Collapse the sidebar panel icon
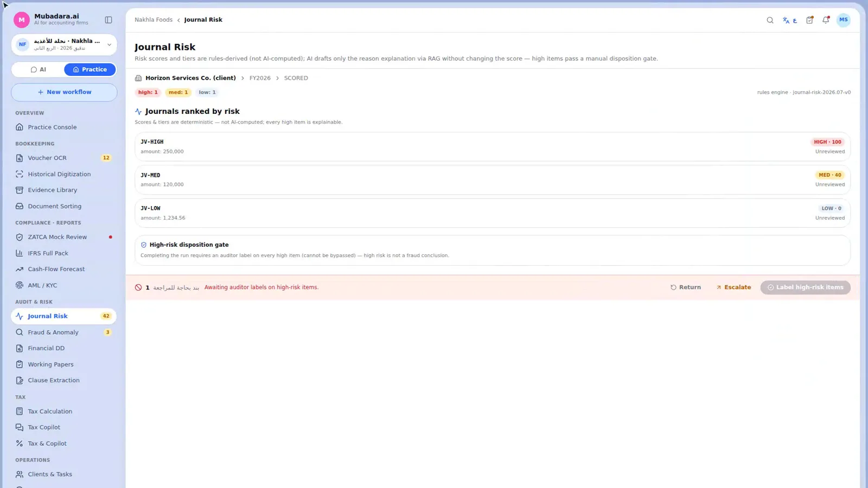Screen dimensions: 868x488 point(108,20)
